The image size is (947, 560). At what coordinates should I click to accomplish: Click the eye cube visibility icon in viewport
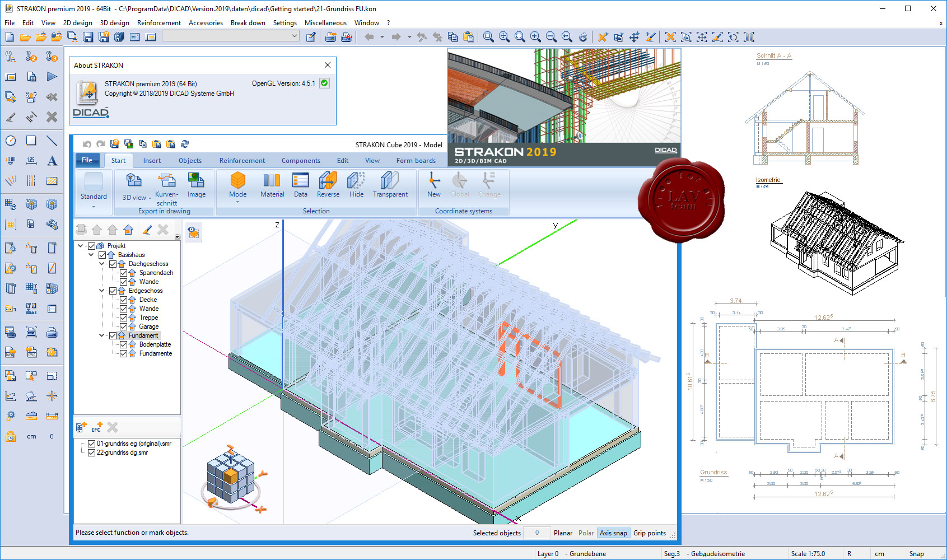coord(193,232)
